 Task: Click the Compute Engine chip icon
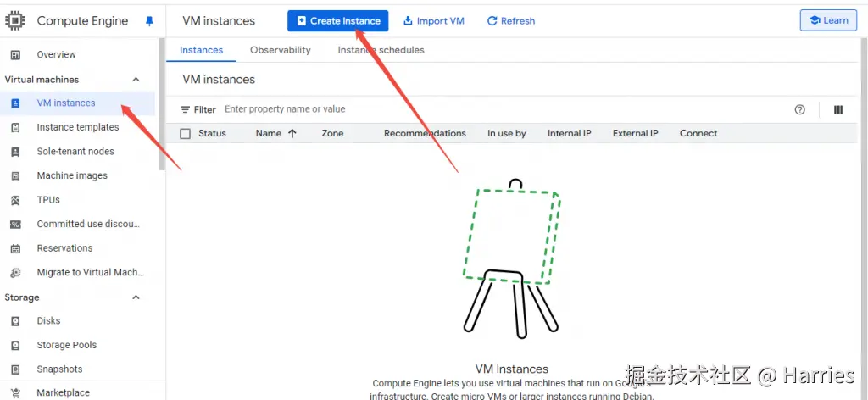(15, 21)
